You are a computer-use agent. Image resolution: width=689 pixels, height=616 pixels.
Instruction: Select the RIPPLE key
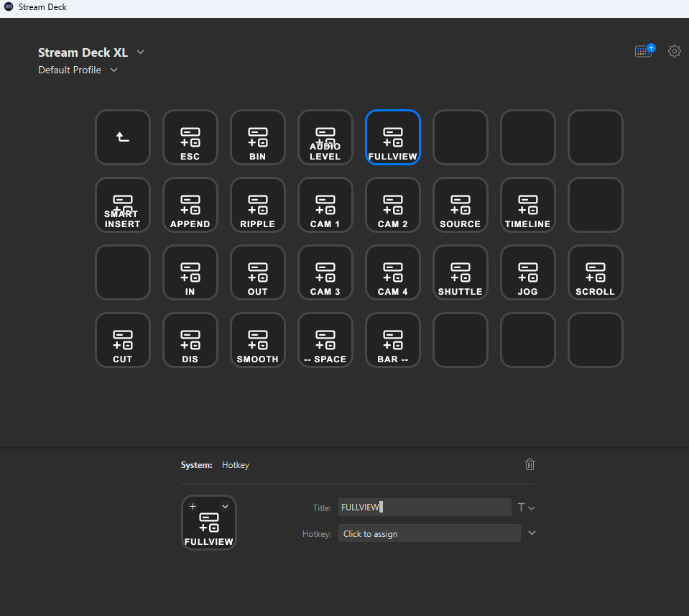258,205
